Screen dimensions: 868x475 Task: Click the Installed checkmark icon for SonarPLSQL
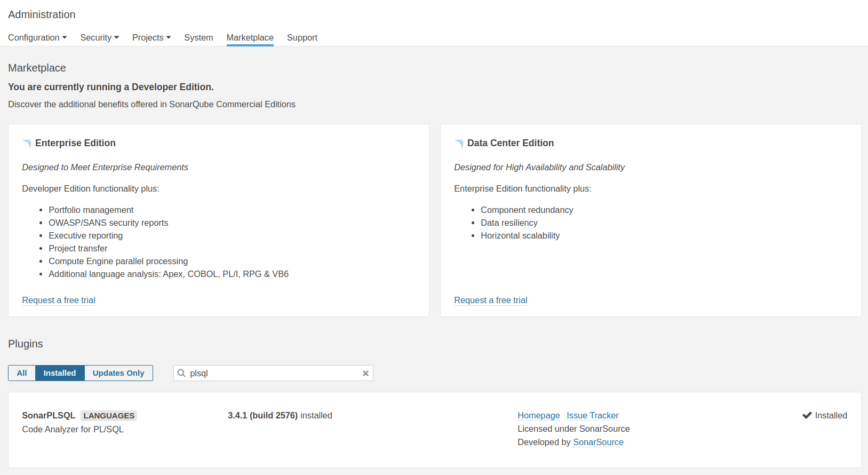click(x=807, y=415)
